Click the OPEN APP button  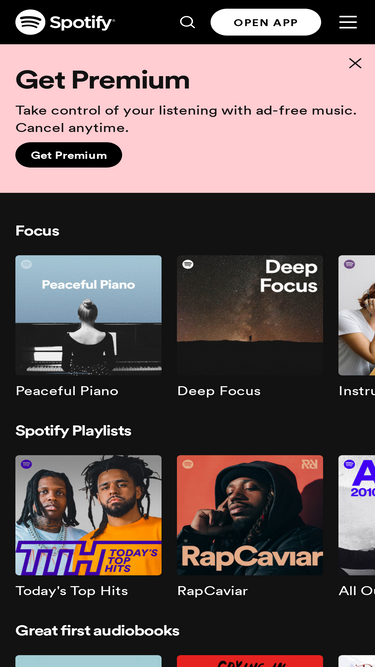[x=266, y=22]
